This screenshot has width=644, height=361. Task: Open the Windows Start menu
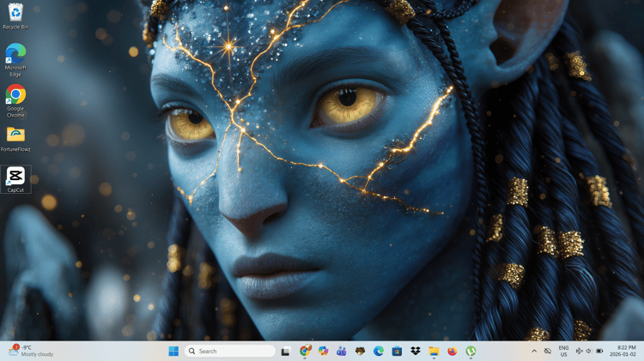173,352
